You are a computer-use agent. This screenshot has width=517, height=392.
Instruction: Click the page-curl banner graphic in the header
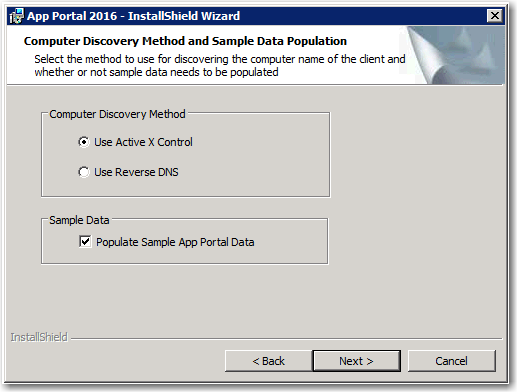tap(455, 55)
